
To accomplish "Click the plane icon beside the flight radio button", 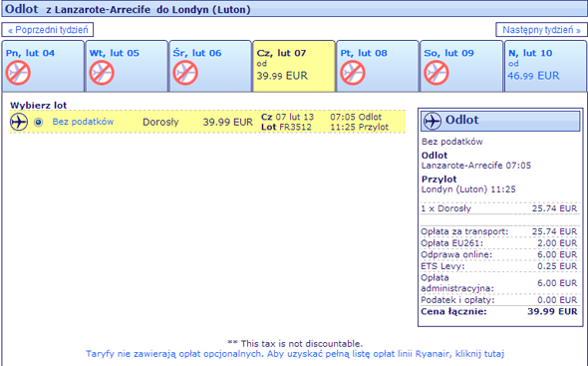I will coord(19,122).
